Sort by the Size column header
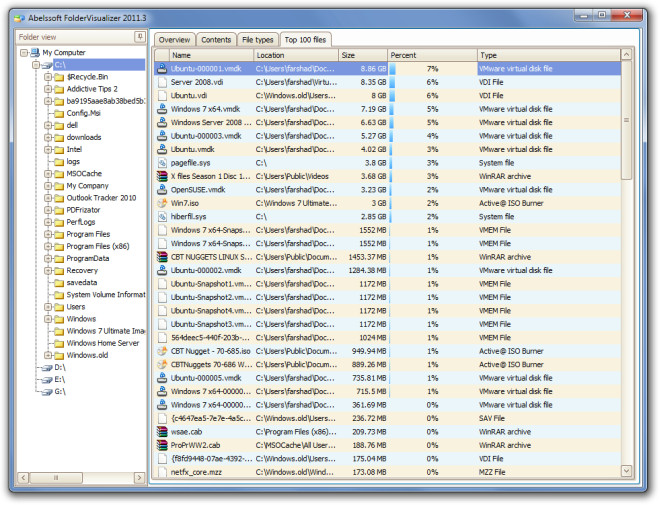The width and height of the screenshot is (660, 505). 363,55
